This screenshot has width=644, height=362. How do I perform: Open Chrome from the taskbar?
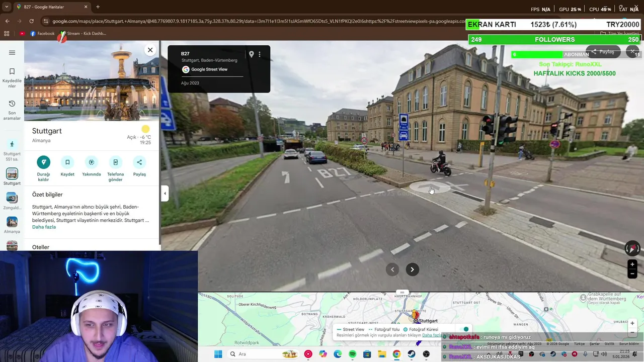[x=396, y=354]
